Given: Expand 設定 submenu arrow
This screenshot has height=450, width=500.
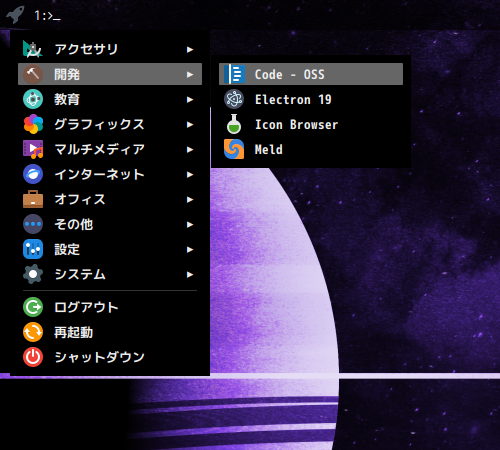Looking at the screenshot, I should (190, 249).
